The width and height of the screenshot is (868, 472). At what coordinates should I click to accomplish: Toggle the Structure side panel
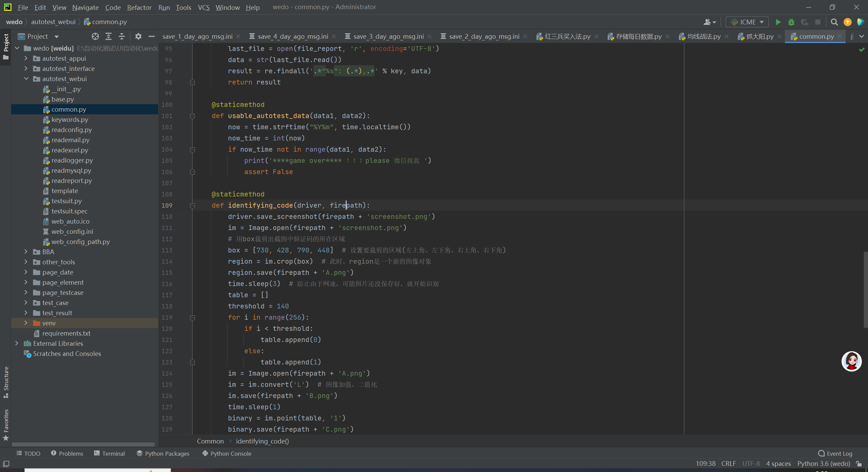click(x=6, y=382)
